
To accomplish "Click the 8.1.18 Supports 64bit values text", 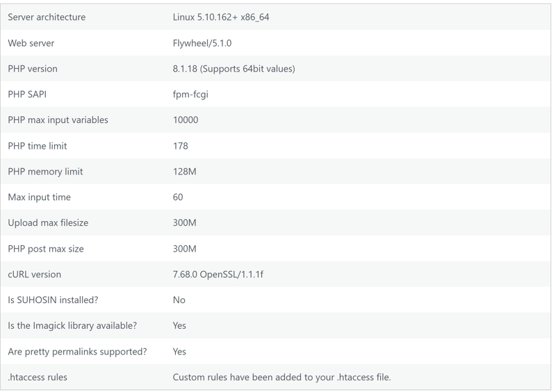I will 234,69.
